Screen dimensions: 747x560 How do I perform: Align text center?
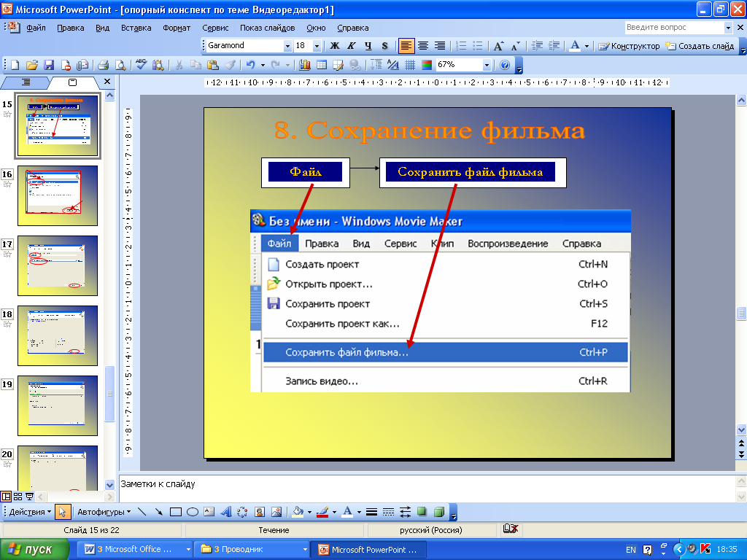[423, 46]
